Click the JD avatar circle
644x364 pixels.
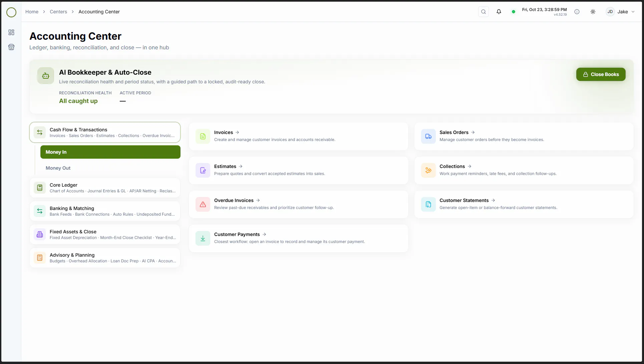(x=610, y=12)
